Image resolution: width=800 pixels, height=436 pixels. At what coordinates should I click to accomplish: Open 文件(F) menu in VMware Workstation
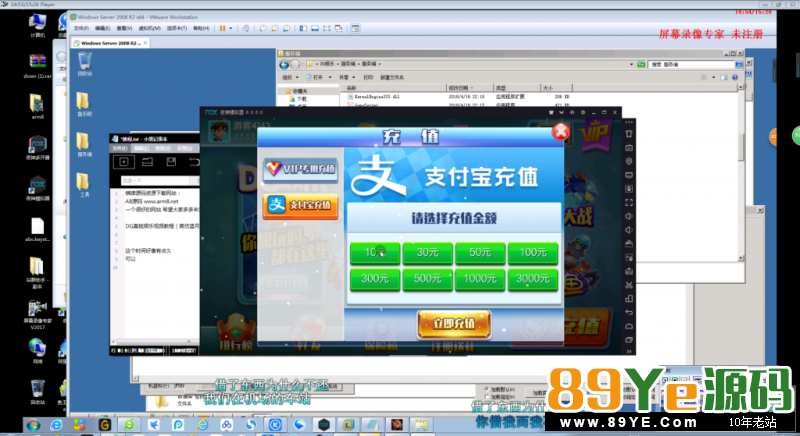[x=81, y=29]
